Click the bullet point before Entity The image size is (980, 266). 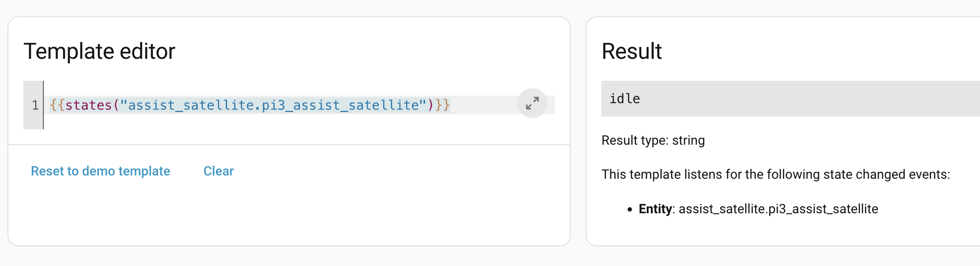coord(630,210)
